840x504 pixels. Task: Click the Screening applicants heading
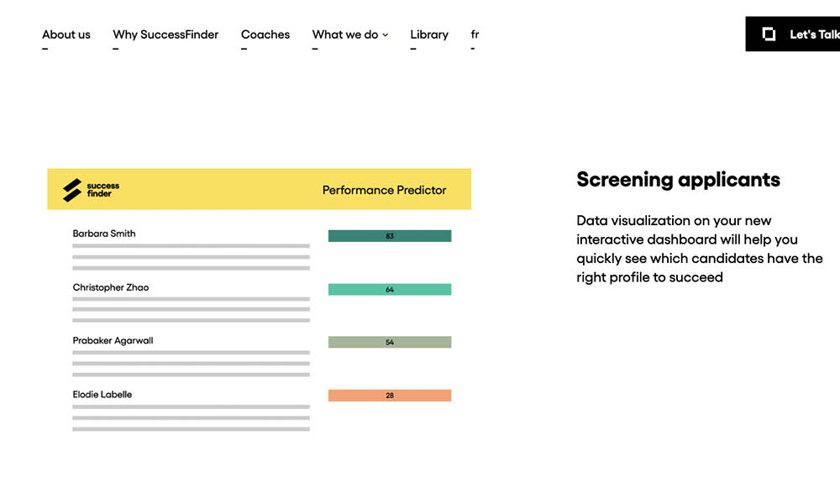[x=678, y=179]
